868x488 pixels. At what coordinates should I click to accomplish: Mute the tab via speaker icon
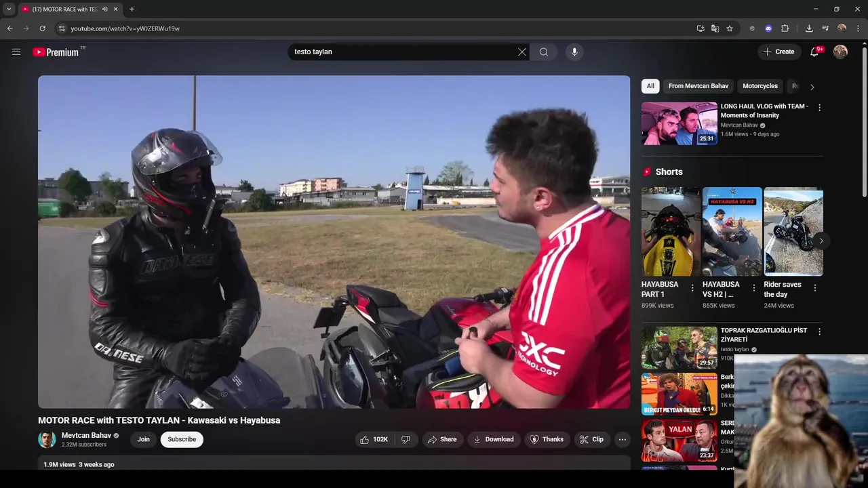pos(105,9)
